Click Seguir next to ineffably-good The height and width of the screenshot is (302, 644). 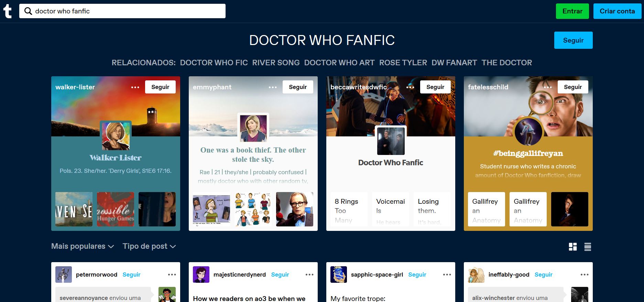click(544, 275)
